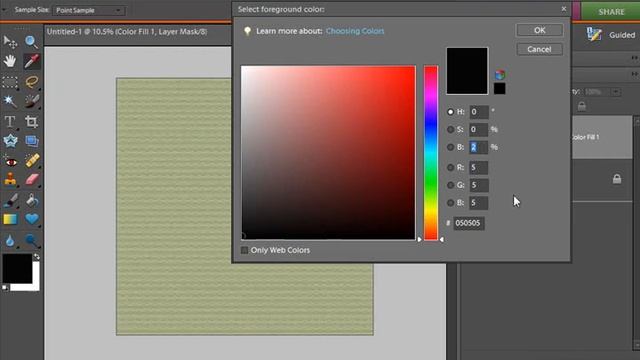The width and height of the screenshot is (640, 360).
Task: Select the S saturation radio button
Action: (x=450, y=129)
